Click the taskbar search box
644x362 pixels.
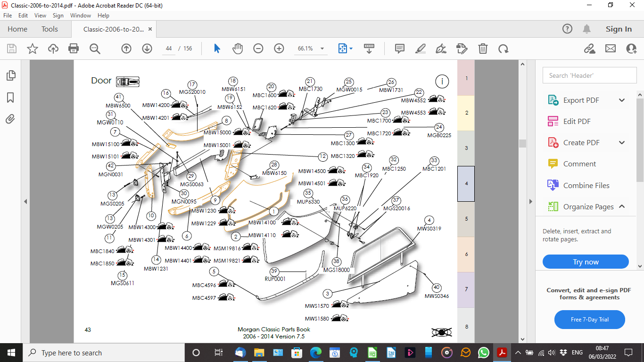click(x=103, y=353)
